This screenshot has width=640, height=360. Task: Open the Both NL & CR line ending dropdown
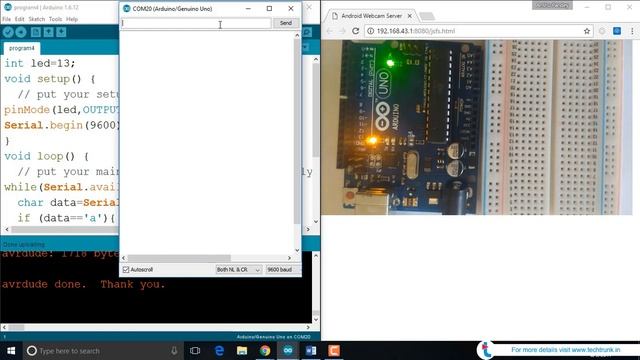[238, 269]
